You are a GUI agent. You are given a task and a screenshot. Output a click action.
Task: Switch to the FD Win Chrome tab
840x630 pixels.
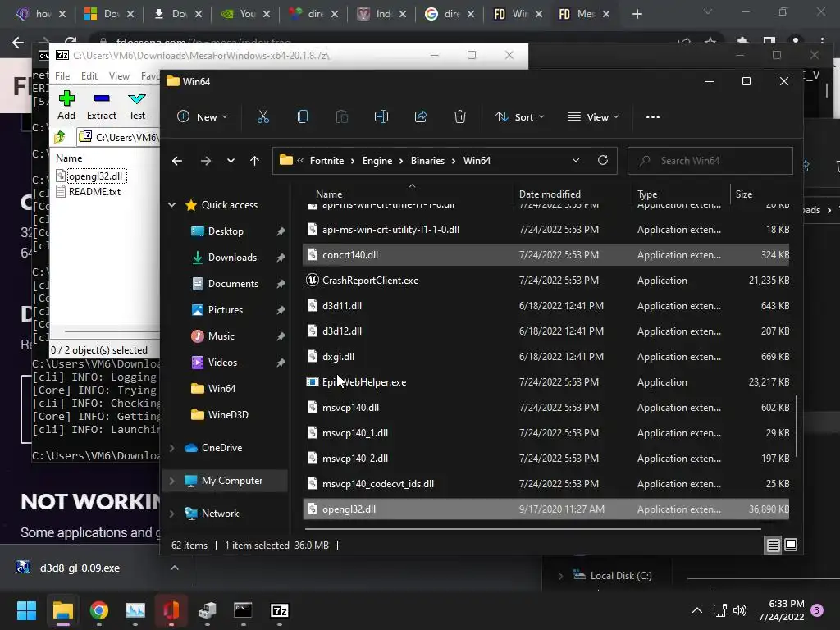point(517,14)
